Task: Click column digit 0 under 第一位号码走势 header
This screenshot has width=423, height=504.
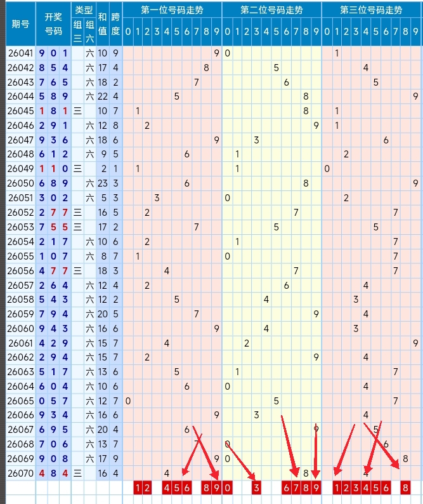Action: click(128, 32)
